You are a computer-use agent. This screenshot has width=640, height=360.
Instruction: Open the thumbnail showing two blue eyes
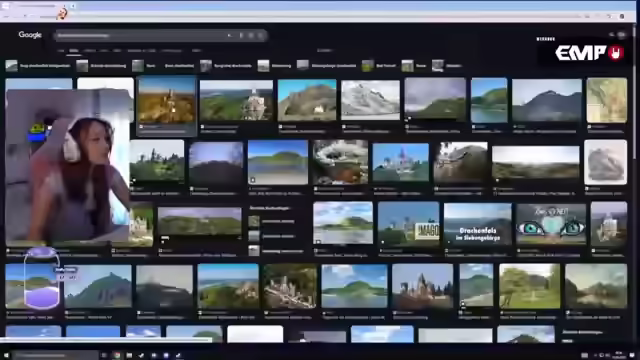click(x=551, y=224)
